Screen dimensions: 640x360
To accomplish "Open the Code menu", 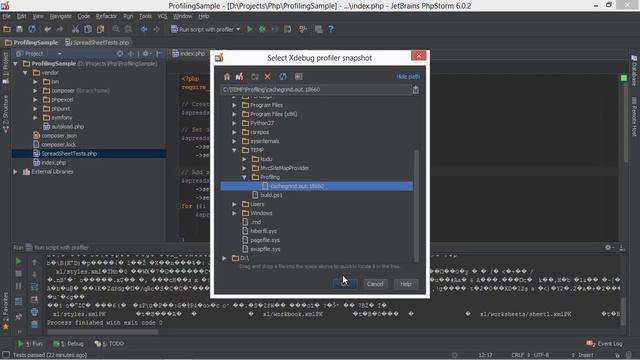I will [84, 16].
